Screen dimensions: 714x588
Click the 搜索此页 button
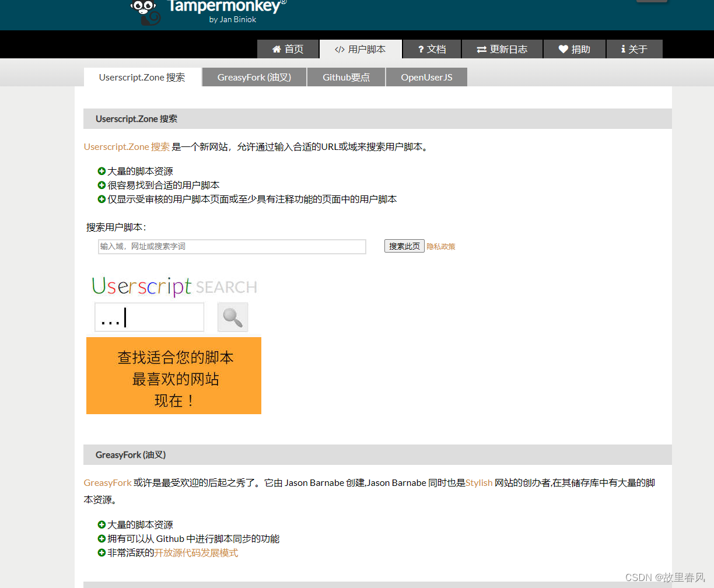[x=404, y=246]
